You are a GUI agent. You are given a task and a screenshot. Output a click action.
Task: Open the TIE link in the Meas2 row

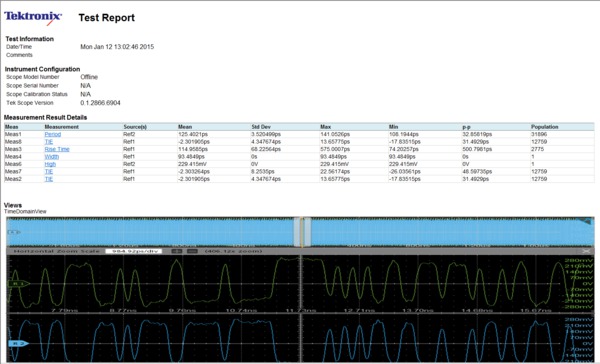tap(49, 179)
